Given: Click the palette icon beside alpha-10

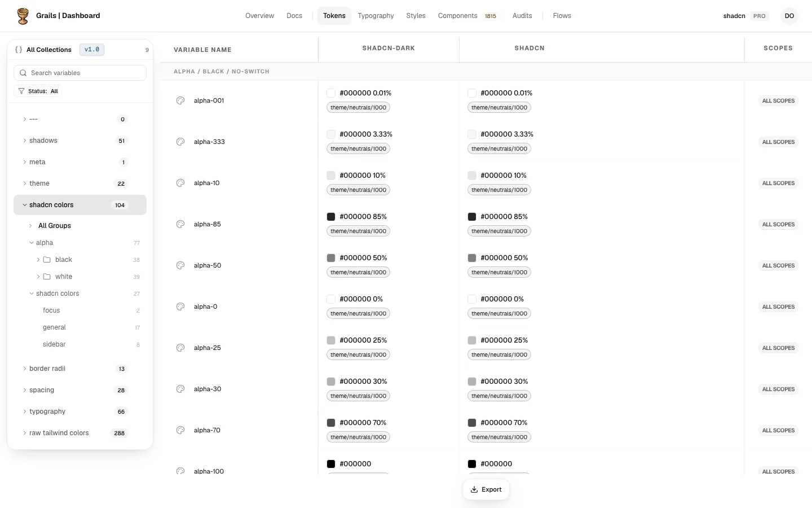Looking at the screenshot, I should [180, 183].
